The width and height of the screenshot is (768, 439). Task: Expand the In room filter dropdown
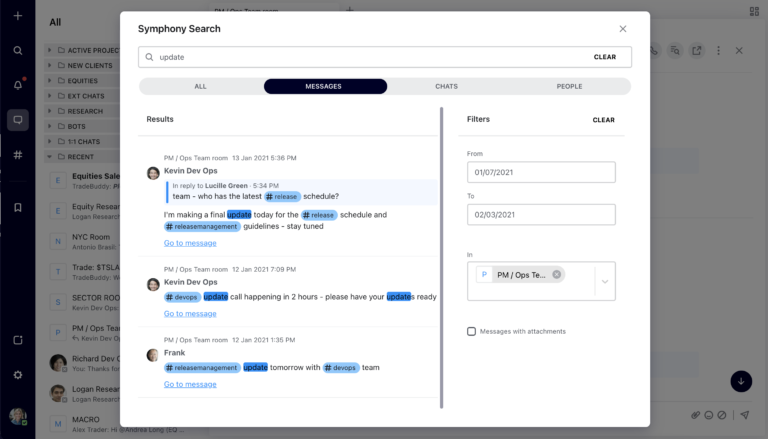[x=604, y=282]
